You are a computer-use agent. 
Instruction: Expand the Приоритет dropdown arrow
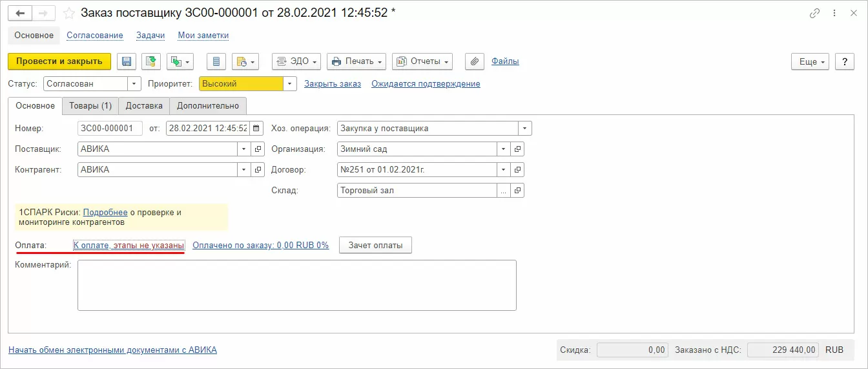(x=290, y=83)
